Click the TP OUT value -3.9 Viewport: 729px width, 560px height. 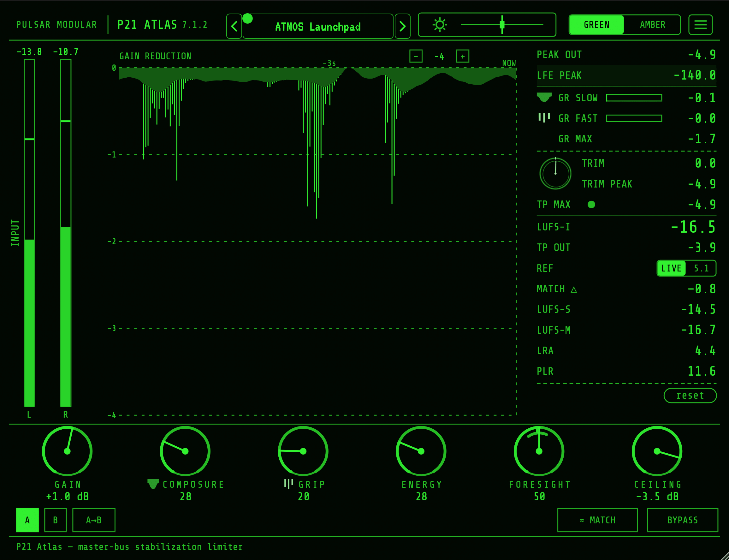(702, 247)
